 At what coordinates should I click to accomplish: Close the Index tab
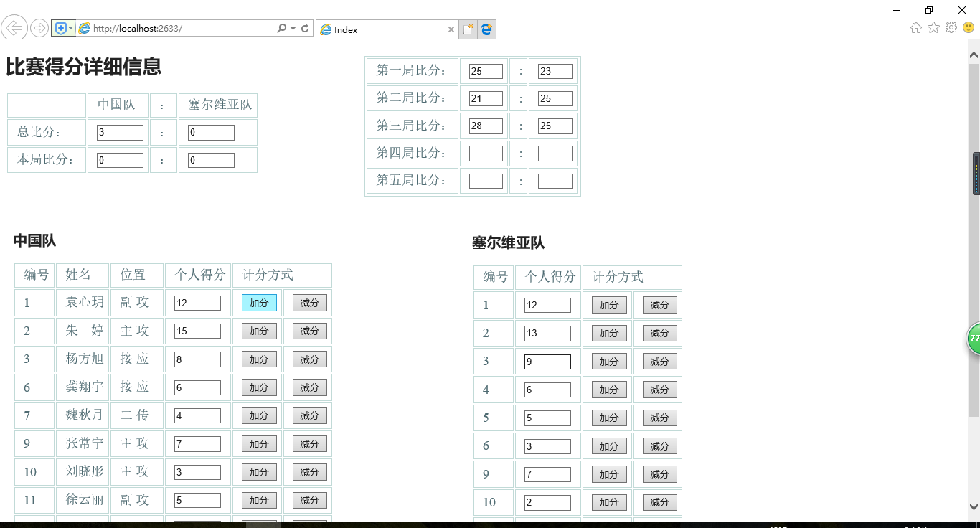coord(451,29)
